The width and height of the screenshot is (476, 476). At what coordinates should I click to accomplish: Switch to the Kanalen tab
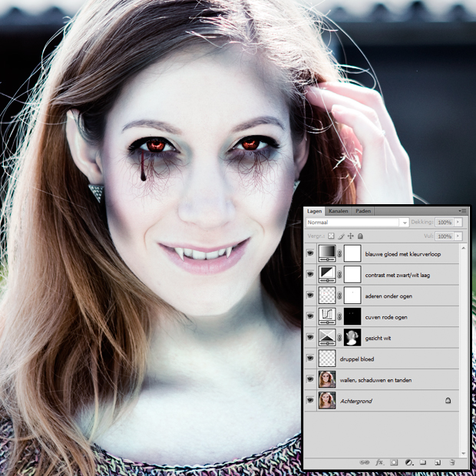pyautogui.click(x=339, y=210)
